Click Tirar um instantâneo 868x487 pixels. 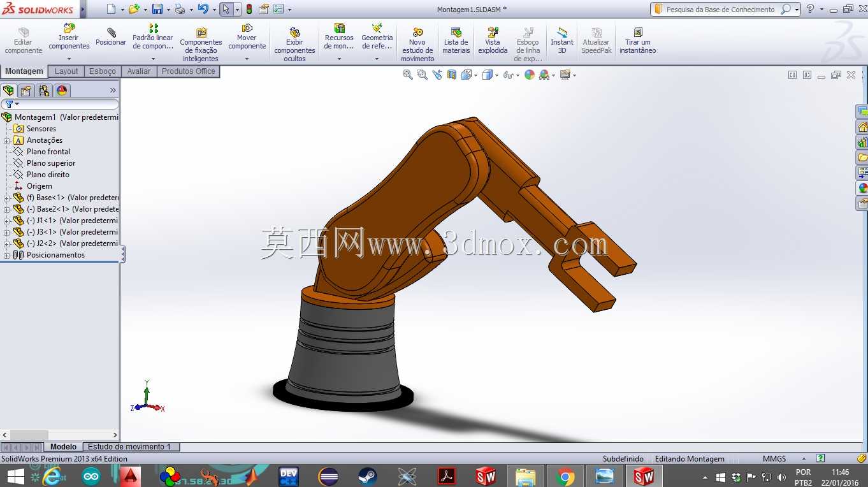(637, 41)
